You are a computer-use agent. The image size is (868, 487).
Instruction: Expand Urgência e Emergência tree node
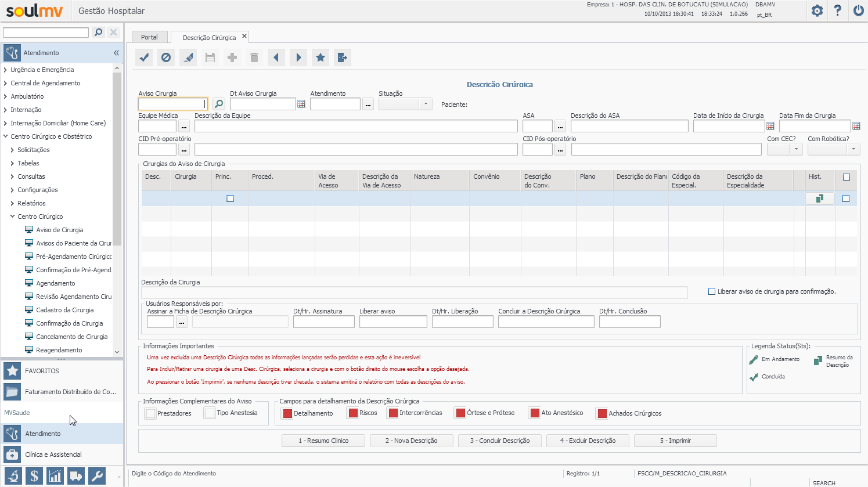(x=5, y=70)
